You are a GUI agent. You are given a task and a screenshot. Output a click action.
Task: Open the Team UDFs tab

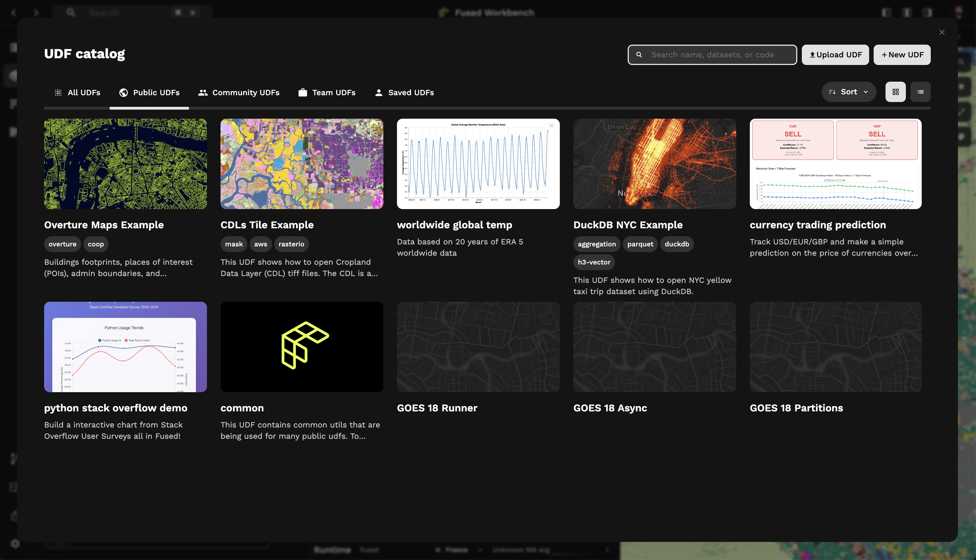point(327,93)
